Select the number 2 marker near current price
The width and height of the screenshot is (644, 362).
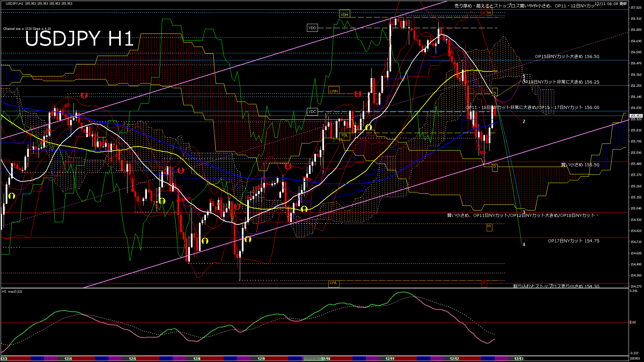tap(524, 121)
